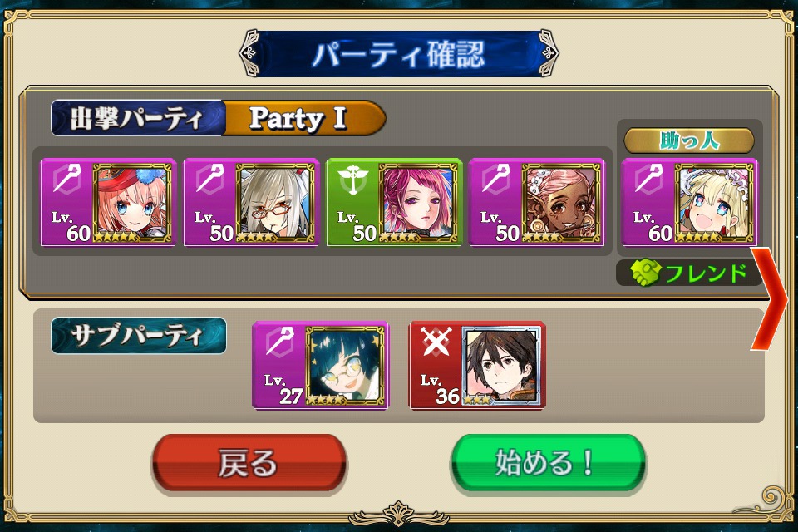798x532 pixels.
Task: Start the quest with 始める！ button
Action: tap(548, 463)
